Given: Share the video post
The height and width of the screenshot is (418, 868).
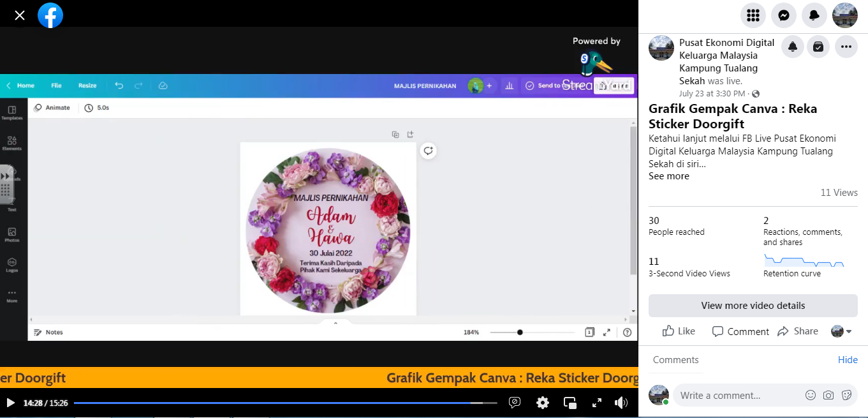Looking at the screenshot, I should (x=798, y=331).
